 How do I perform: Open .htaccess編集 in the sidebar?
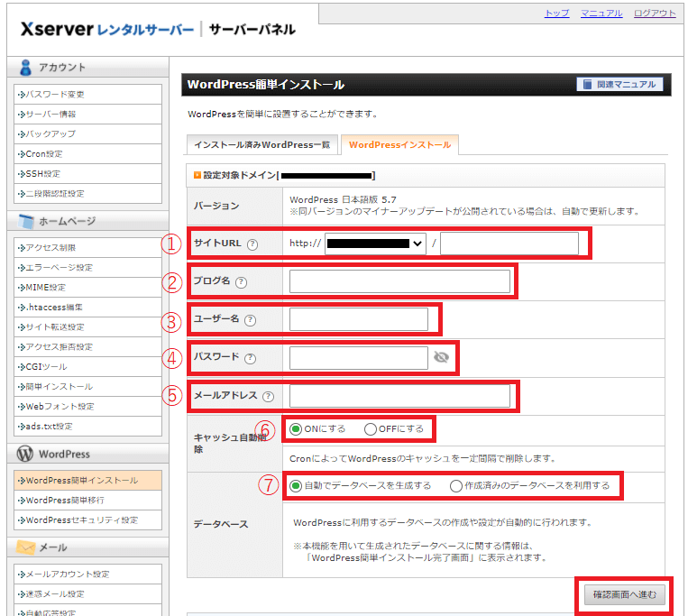click(x=87, y=308)
